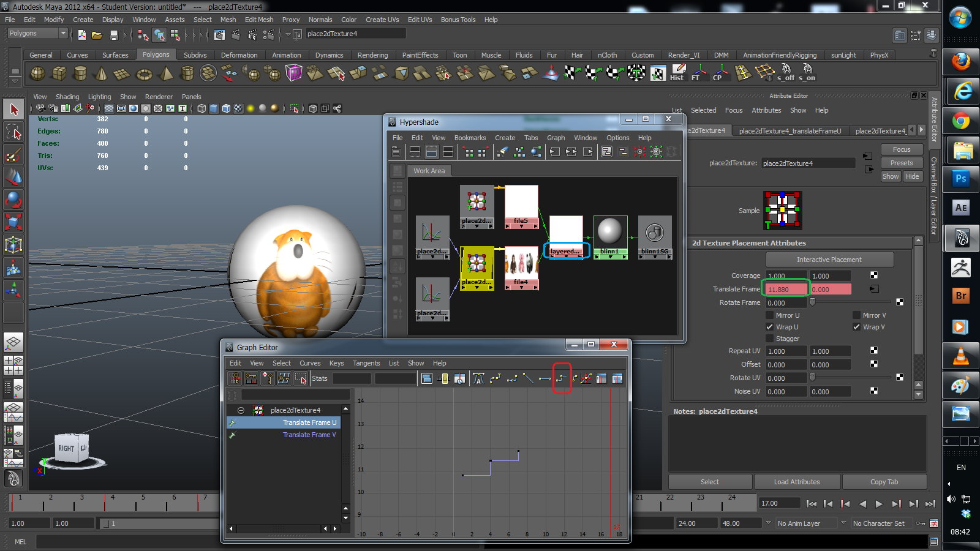Collapse the place2dTexture4 tree node
This screenshot has height=551, width=980.
[241, 410]
